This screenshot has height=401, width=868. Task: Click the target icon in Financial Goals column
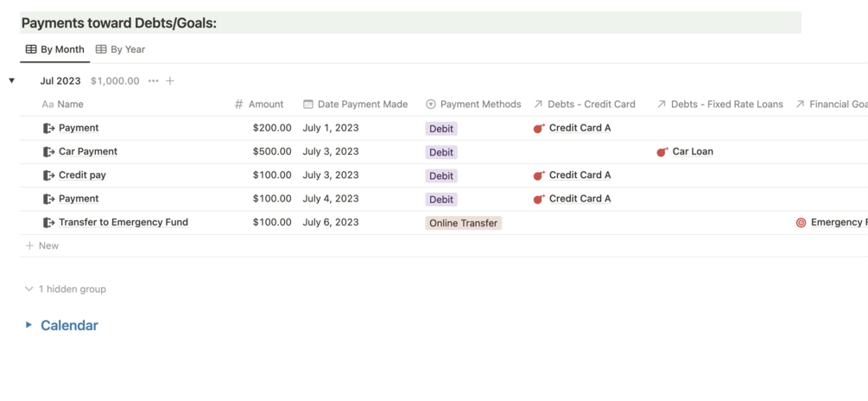coord(801,223)
